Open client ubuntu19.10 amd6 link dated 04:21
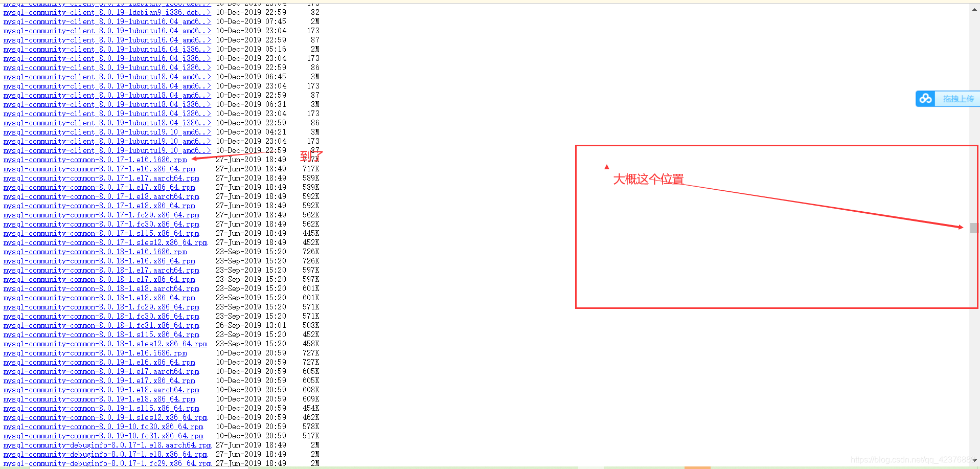Screen dimensions: 980x469 (x=107, y=132)
